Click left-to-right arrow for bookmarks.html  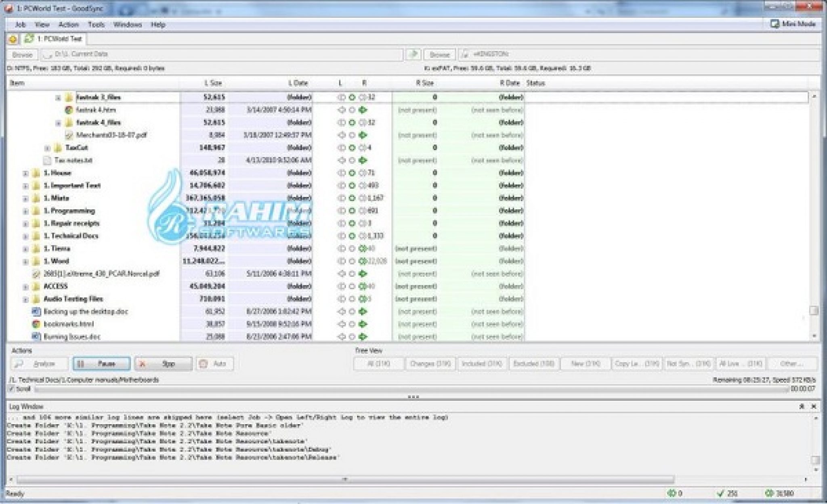tap(363, 324)
